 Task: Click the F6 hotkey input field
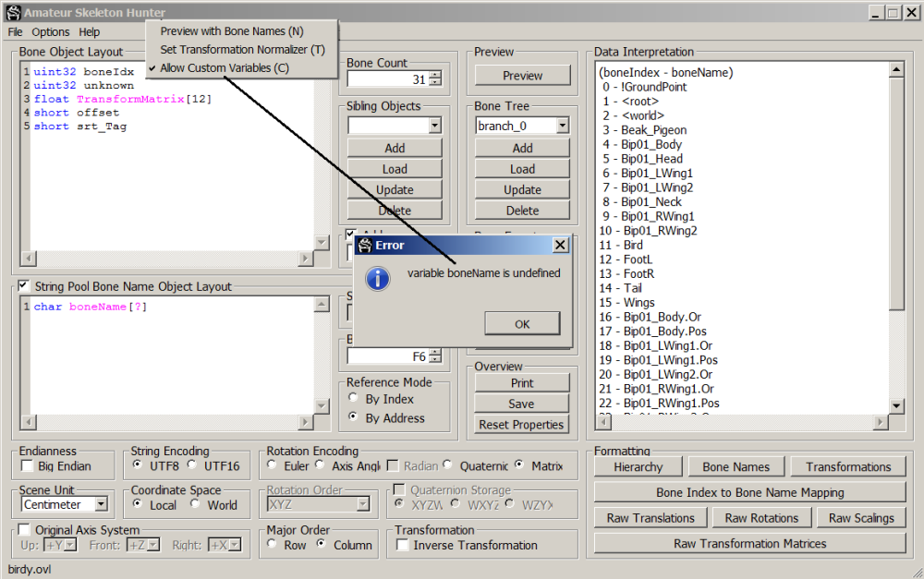tap(388, 356)
